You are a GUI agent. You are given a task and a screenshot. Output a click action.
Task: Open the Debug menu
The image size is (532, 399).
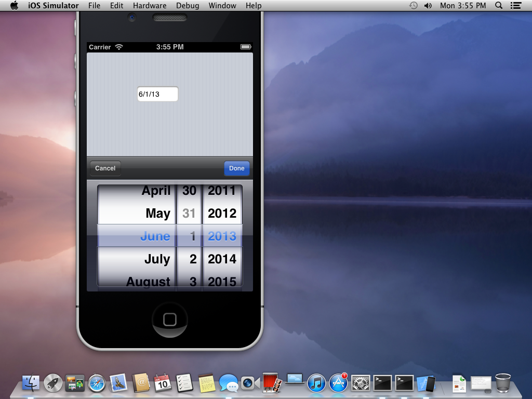click(x=187, y=5)
